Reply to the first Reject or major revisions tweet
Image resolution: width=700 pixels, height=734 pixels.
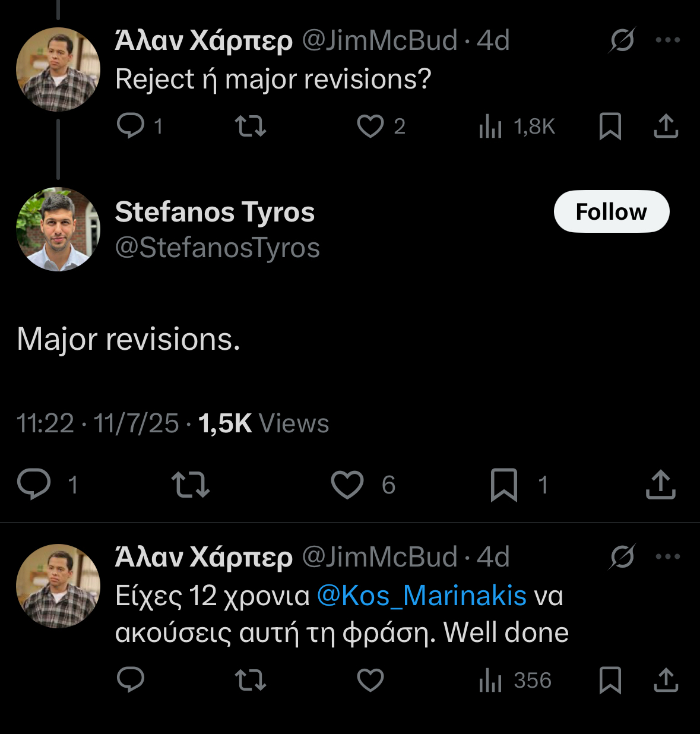tap(131, 126)
